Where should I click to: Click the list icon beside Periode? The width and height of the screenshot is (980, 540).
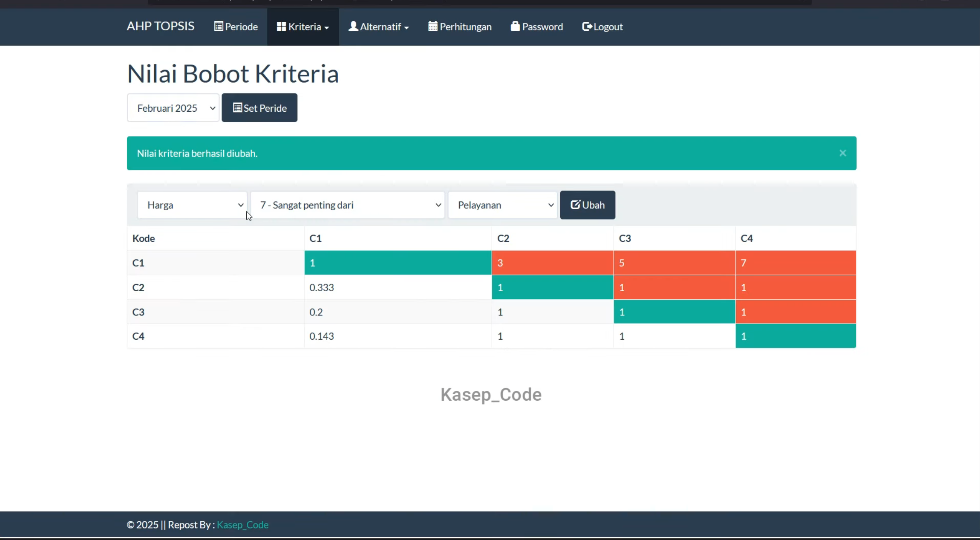[x=218, y=26]
